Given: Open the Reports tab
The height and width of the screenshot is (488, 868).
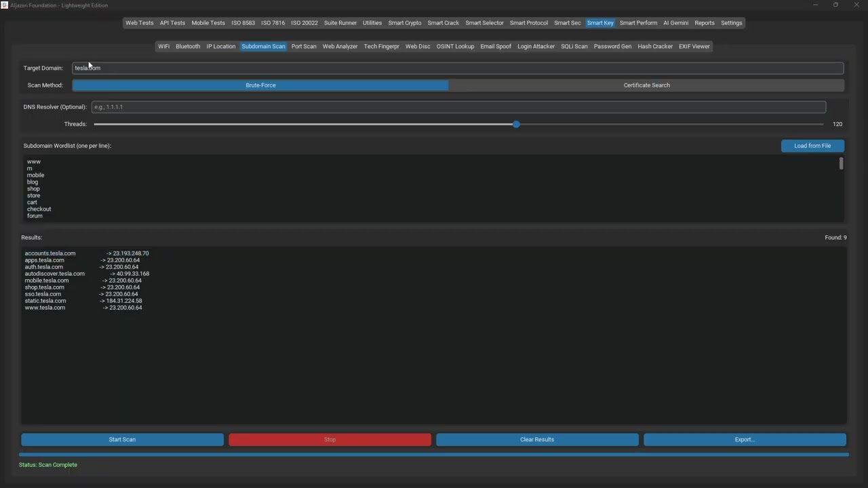Looking at the screenshot, I should point(705,23).
